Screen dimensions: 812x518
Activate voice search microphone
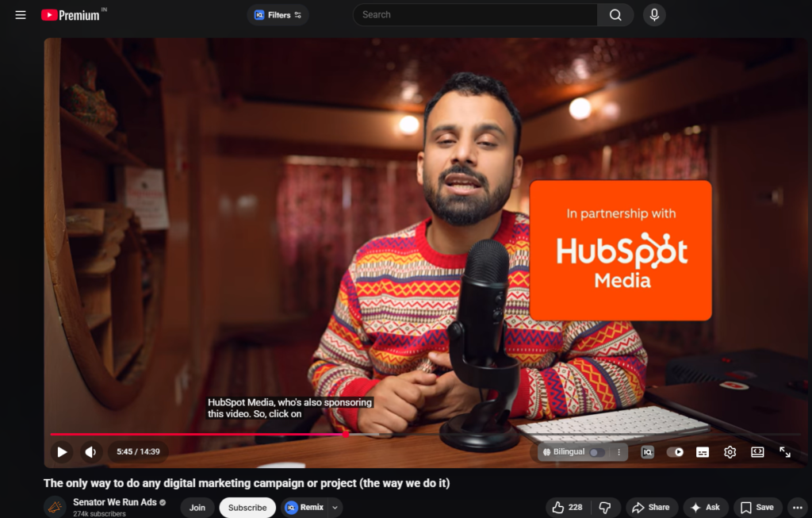[x=654, y=15]
